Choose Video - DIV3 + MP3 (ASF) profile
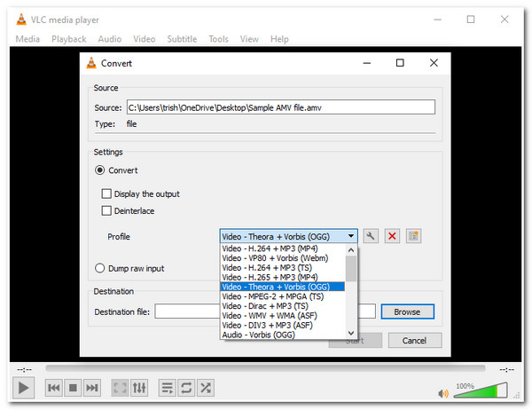The image size is (532, 410). [x=283, y=325]
